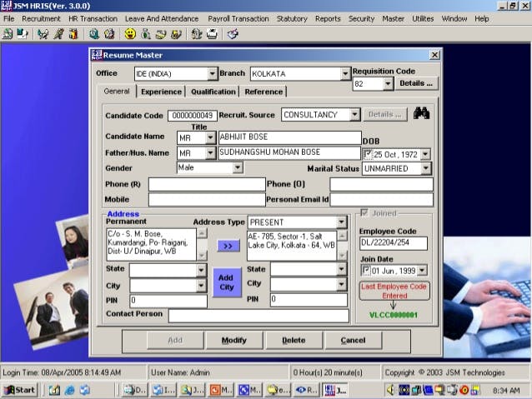Toggle the DOB date checkbox
Screen dimensions: 532x399
[368, 154]
